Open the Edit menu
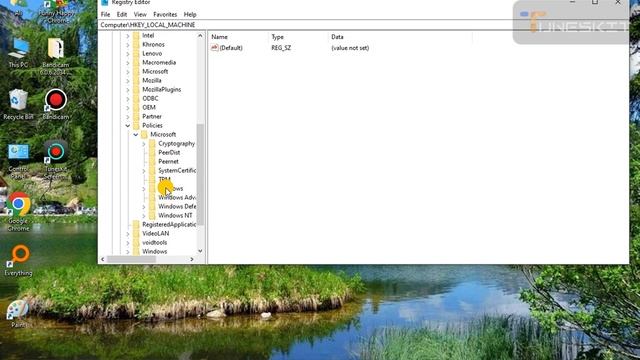Screen dimensions: 640x360 pos(122,14)
